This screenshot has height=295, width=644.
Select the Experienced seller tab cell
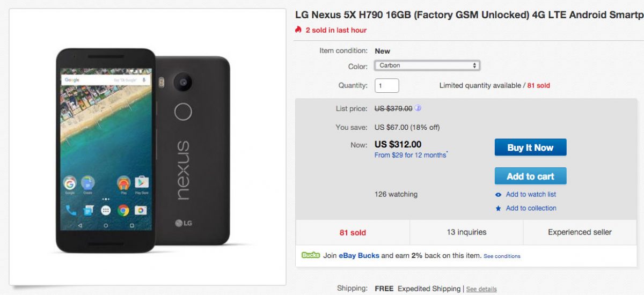[x=580, y=232]
